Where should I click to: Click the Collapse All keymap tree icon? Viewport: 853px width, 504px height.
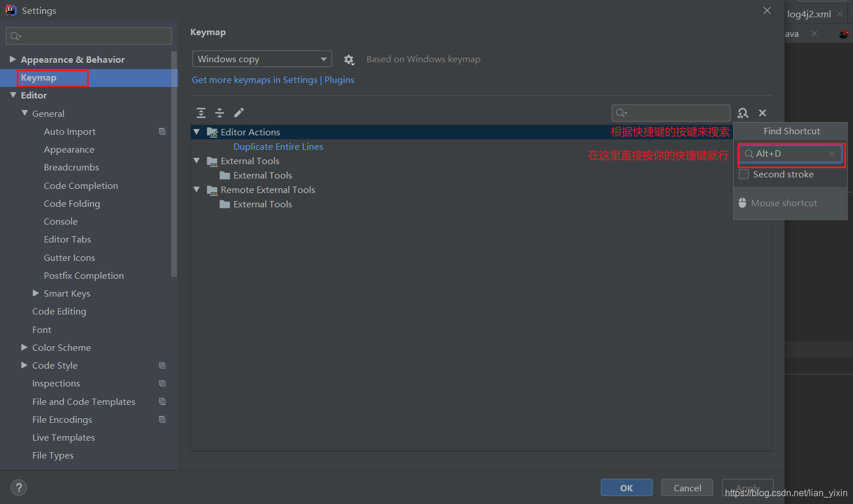(220, 113)
